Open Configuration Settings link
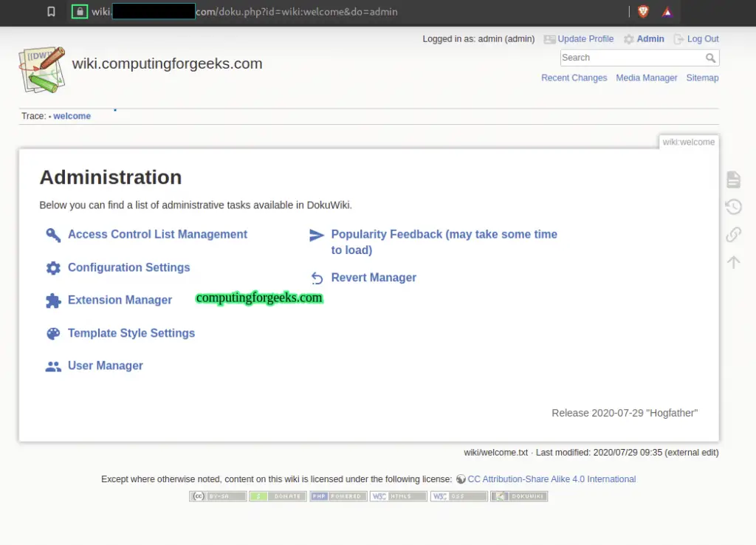This screenshot has width=756, height=545. click(x=128, y=267)
